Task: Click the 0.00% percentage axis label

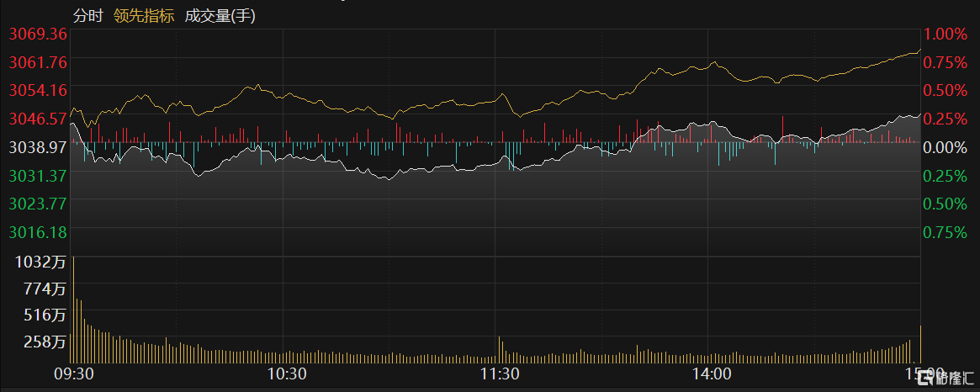Action: pos(945,147)
